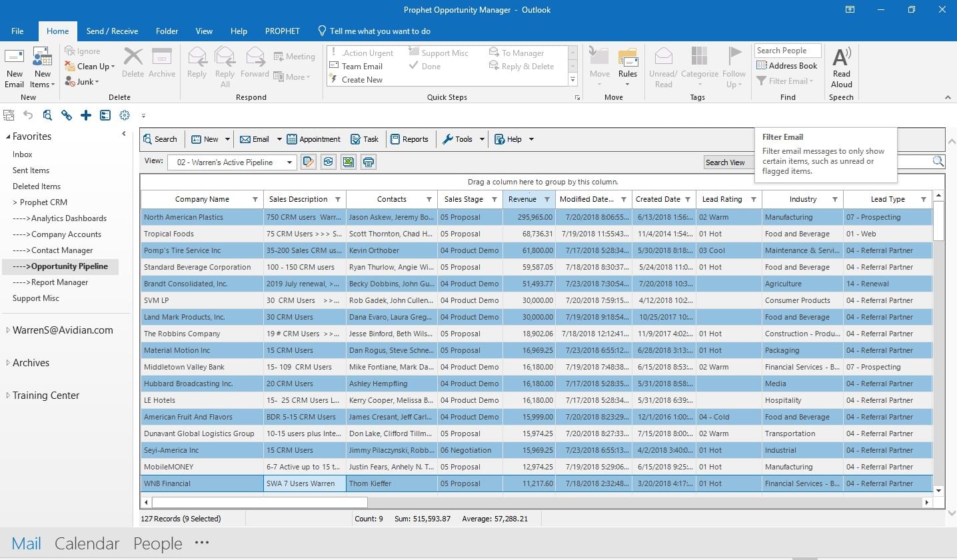Click the Unread/Read envelope icon
This screenshot has width=957, height=560.
pos(663,57)
